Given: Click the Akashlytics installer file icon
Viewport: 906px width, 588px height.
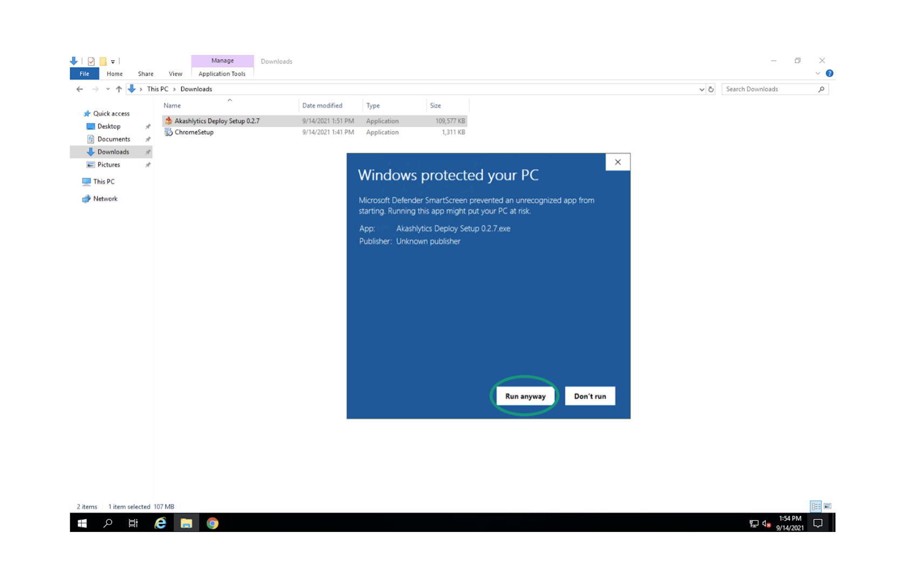Looking at the screenshot, I should (x=168, y=121).
